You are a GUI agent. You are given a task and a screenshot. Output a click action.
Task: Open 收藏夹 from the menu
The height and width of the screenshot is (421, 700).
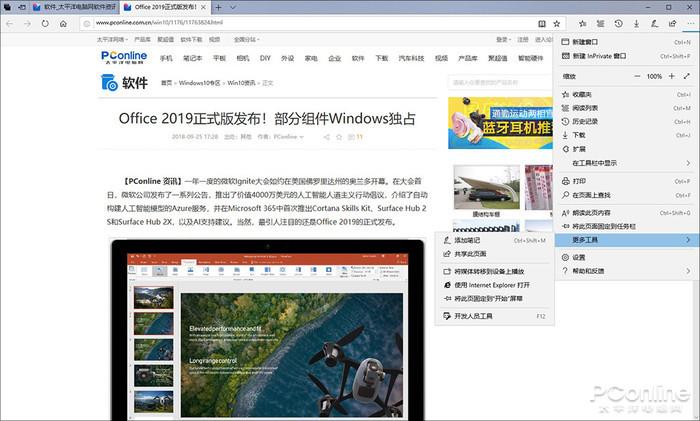point(625,95)
